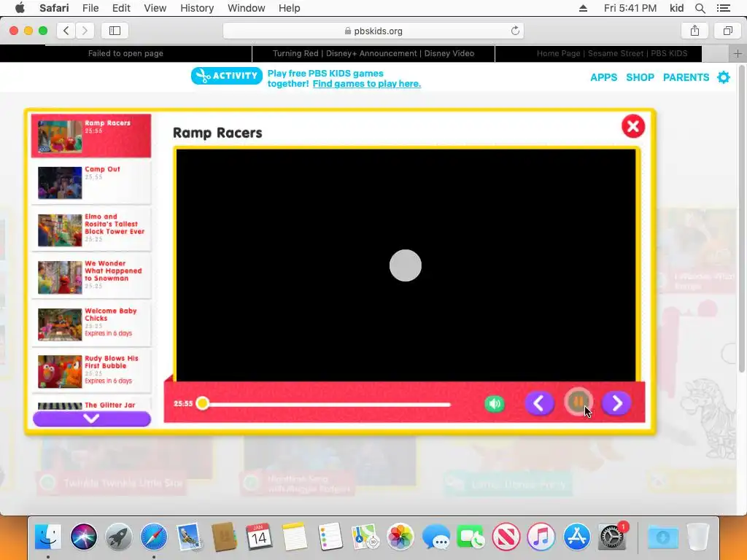Open the Safari Share button
Screen dimensions: 747x560
pos(694,31)
